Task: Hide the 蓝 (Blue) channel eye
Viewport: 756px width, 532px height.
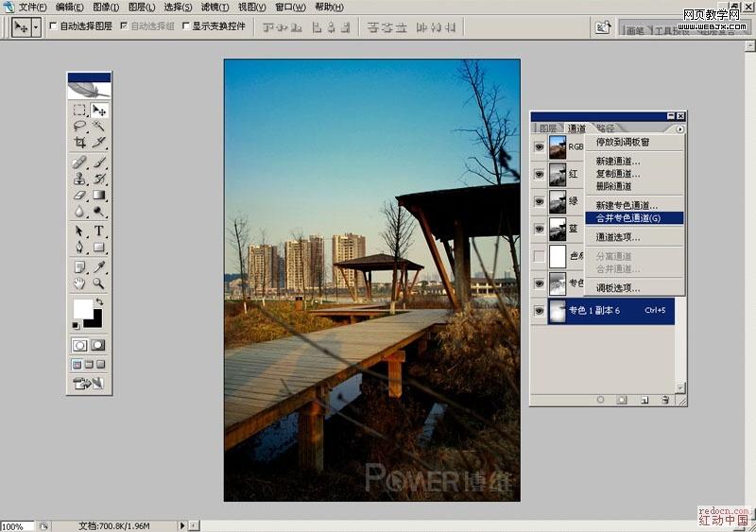Action: (539, 229)
